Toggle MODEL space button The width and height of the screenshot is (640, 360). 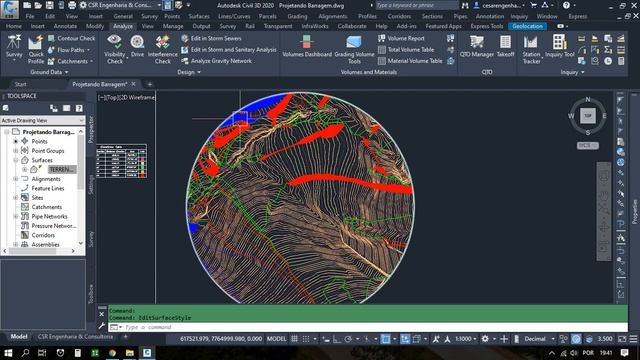[276, 339]
